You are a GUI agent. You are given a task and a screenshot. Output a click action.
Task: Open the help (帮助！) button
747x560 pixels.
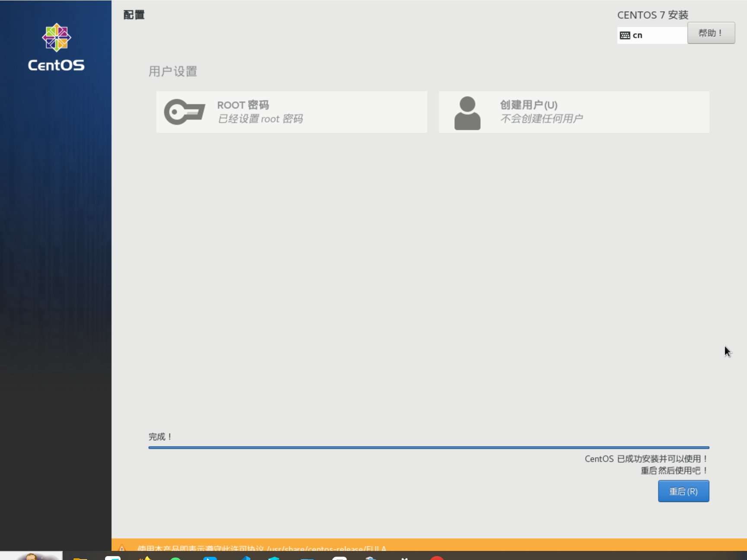pyautogui.click(x=711, y=33)
